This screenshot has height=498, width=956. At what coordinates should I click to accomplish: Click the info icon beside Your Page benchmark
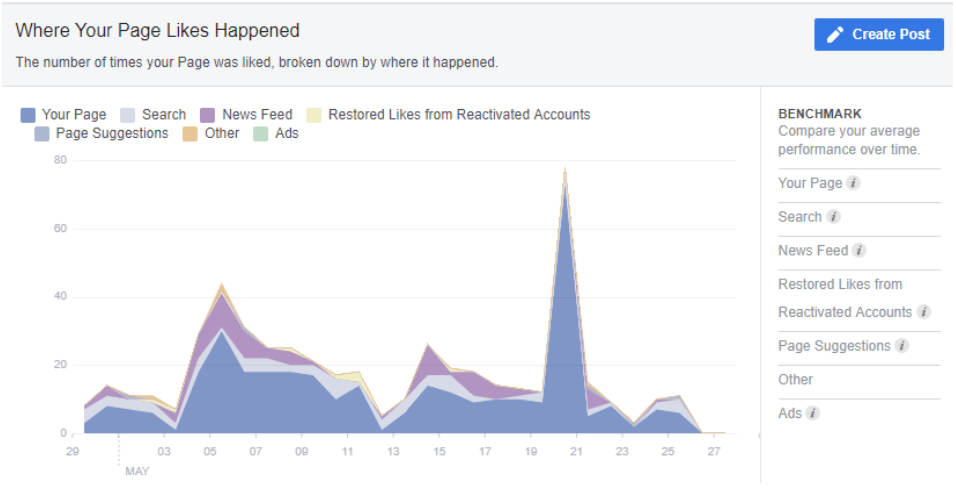point(853,184)
